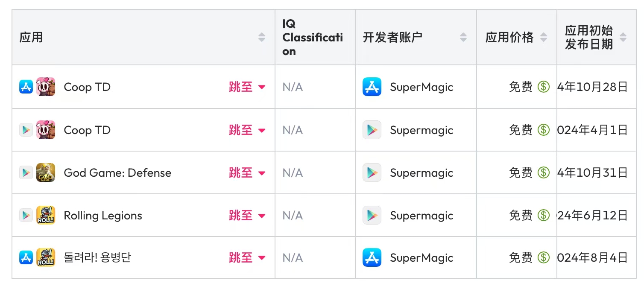Click Google Play icon beside God Game: Defense
This screenshot has width=644, height=289.
(26, 172)
